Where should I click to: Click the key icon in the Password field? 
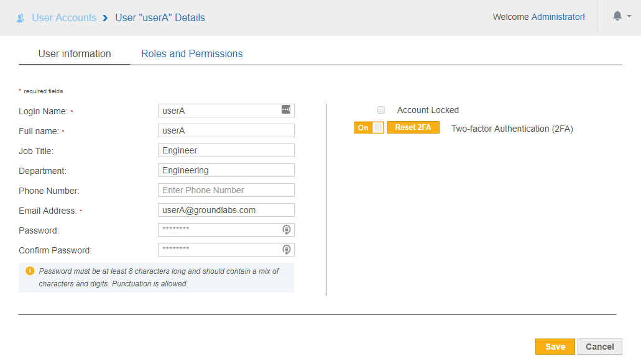[x=286, y=230]
